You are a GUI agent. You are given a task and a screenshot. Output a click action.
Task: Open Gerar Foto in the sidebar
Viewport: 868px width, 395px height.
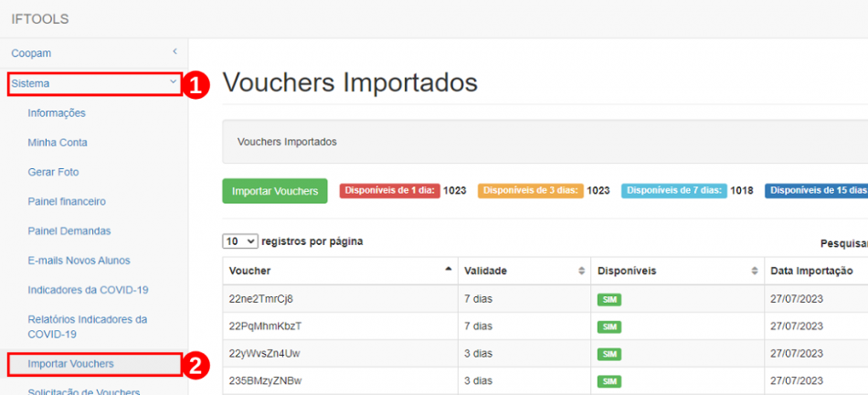(53, 172)
